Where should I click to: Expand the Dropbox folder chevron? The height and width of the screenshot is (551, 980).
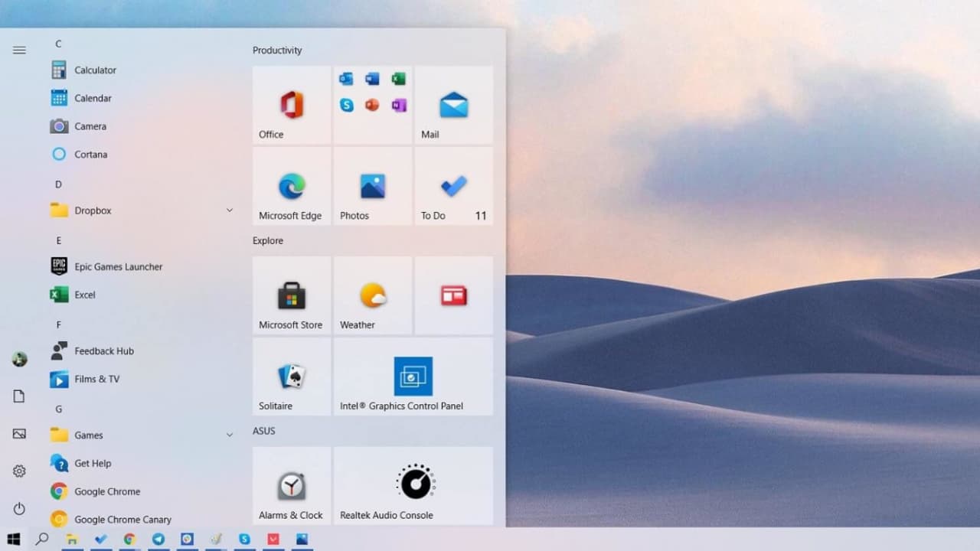229,210
